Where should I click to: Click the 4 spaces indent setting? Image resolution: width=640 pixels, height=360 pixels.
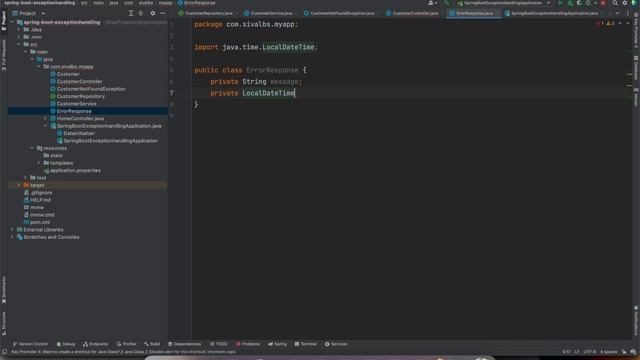(609, 352)
